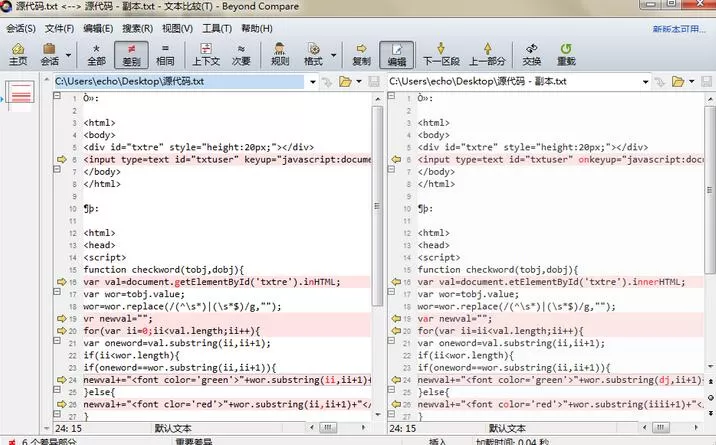Open the Session (会话) menu
Screen dimensions: 716x445
21,28
